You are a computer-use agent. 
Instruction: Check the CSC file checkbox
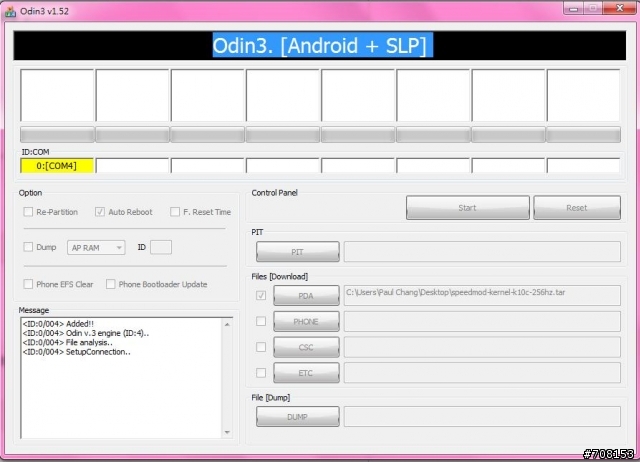(x=261, y=347)
